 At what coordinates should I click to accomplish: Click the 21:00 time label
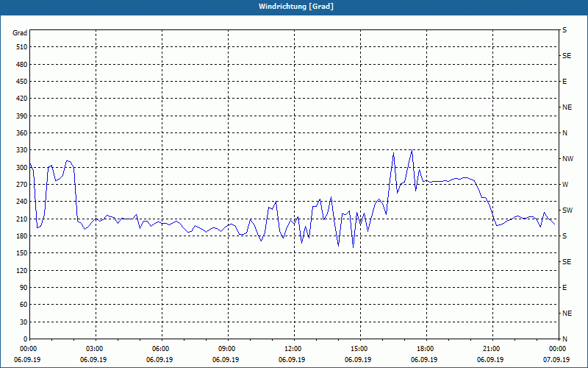pos(491,349)
